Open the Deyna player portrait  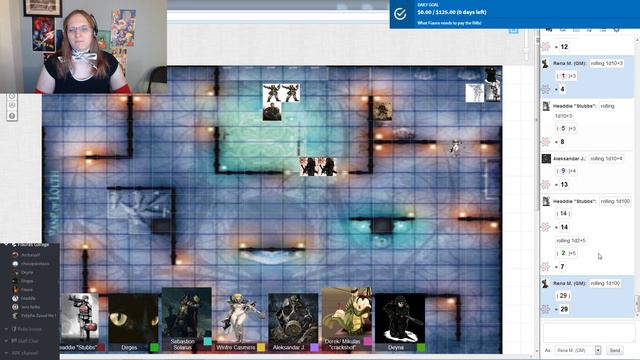coord(400,318)
